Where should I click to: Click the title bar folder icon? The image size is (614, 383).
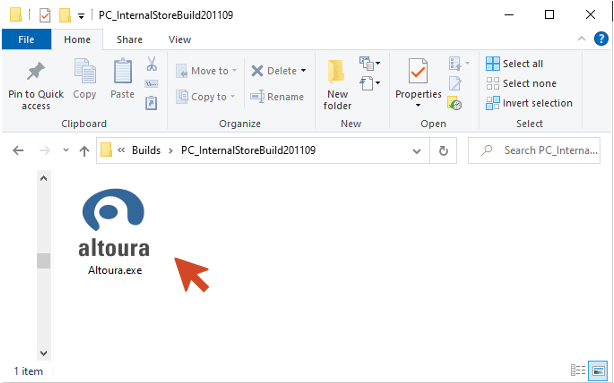click(x=16, y=15)
